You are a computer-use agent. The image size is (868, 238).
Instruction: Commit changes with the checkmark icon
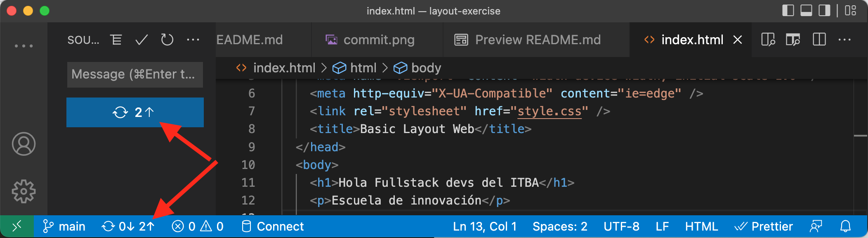click(x=142, y=40)
